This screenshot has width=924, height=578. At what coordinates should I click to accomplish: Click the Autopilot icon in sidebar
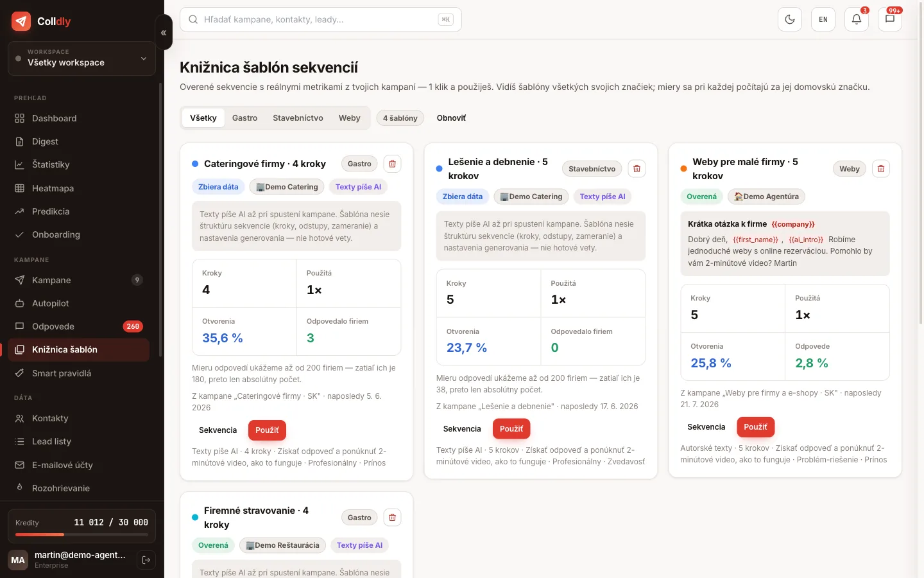(19, 303)
